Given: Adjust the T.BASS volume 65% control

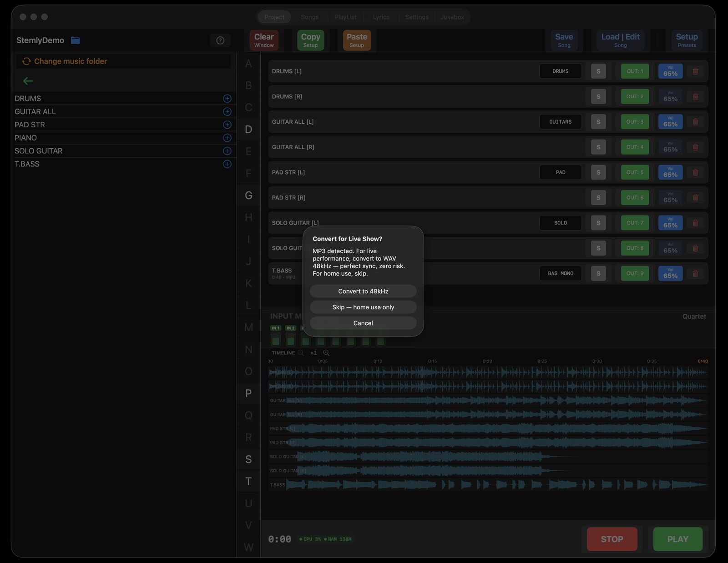Looking at the screenshot, I should pyautogui.click(x=670, y=273).
